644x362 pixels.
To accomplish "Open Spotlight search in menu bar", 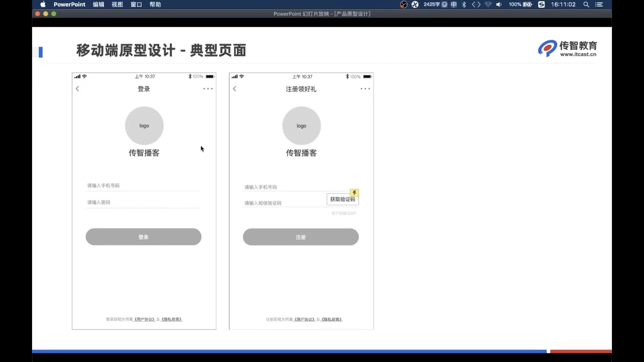I will pyautogui.click(x=586, y=4).
